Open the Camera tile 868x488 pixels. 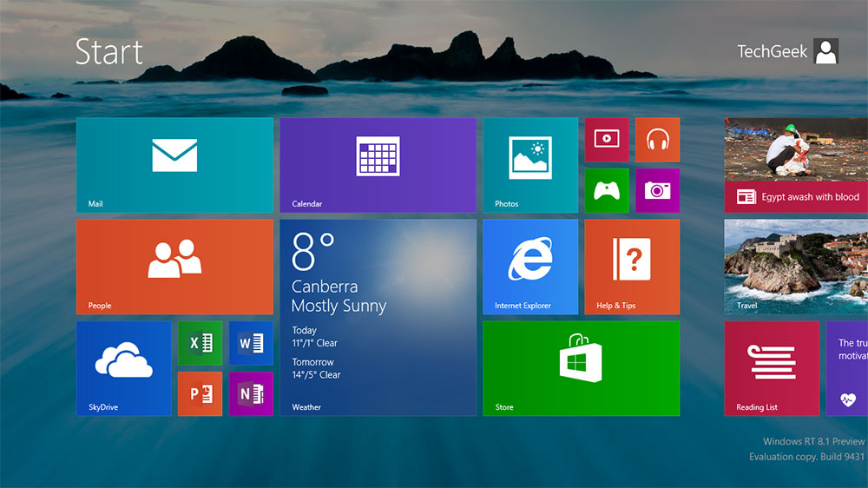coord(658,190)
